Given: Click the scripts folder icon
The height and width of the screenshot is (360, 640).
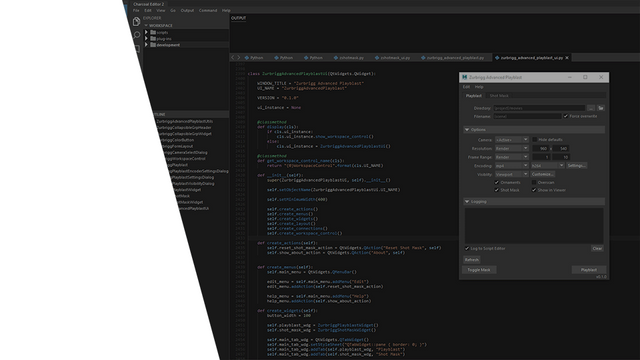Looking at the screenshot, I should click(153, 32).
